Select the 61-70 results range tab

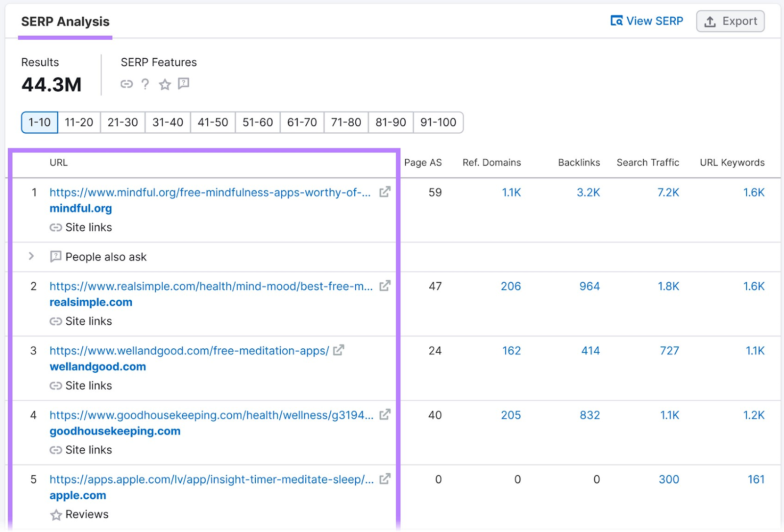click(302, 122)
